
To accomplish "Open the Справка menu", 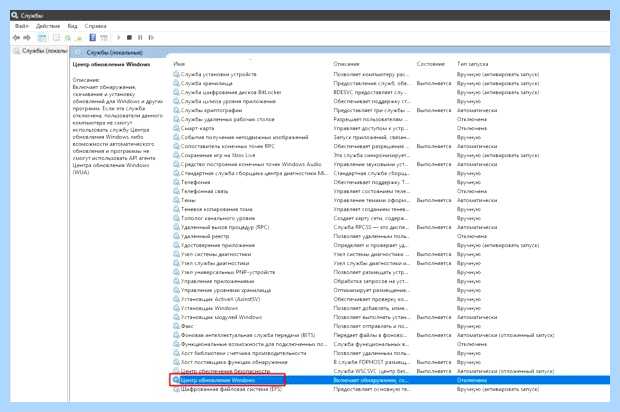I will [96, 26].
